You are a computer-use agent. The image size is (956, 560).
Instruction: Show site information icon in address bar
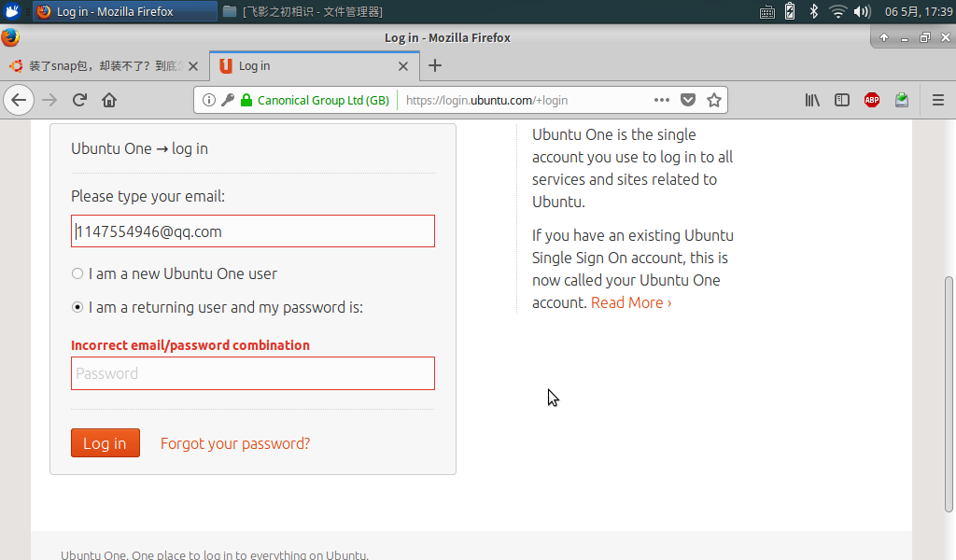click(208, 100)
